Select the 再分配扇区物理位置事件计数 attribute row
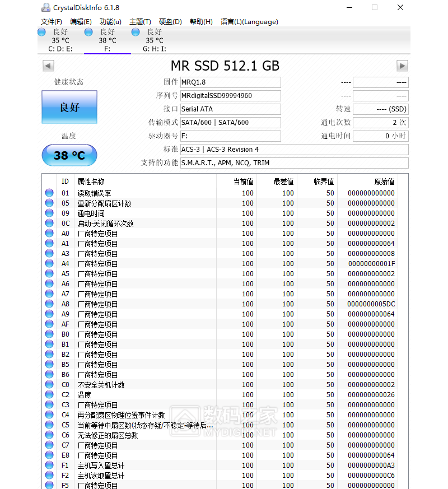Image resolution: width=448 pixels, height=489 pixels. (220, 415)
